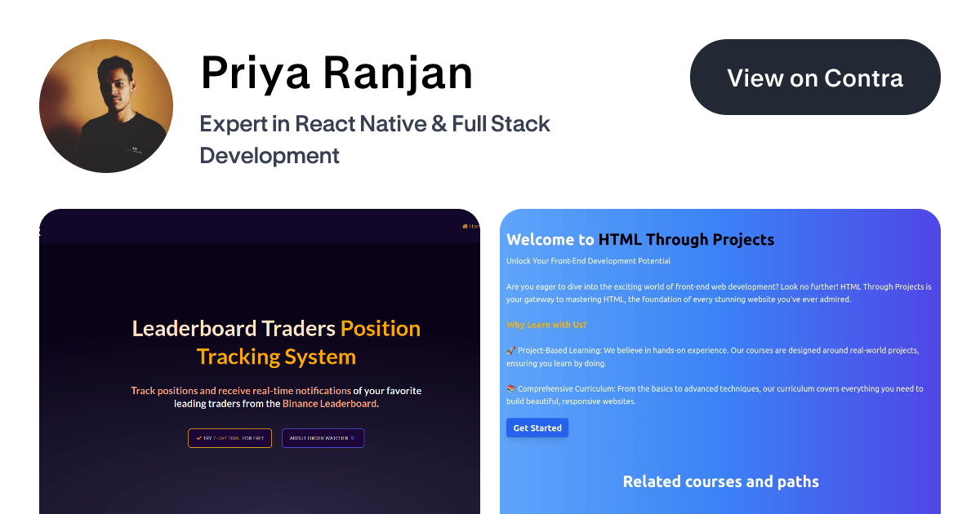Screen dimensions: 980x514
Task: Click the Why Learn with Us heading
Action: pyautogui.click(x=546, y=324)
